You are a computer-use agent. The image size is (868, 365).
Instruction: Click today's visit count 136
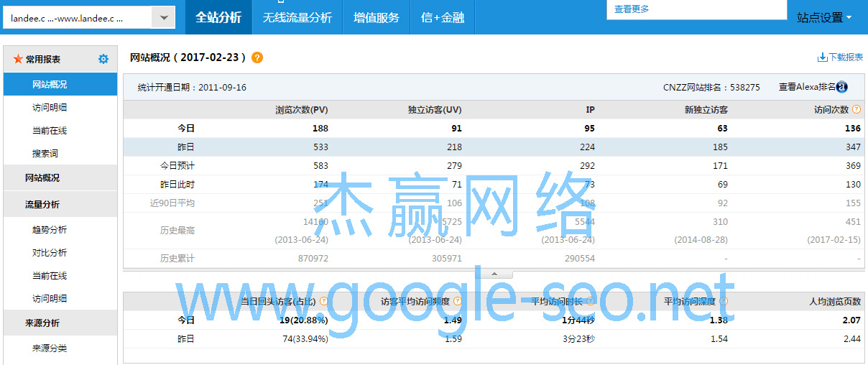point(853,128)
